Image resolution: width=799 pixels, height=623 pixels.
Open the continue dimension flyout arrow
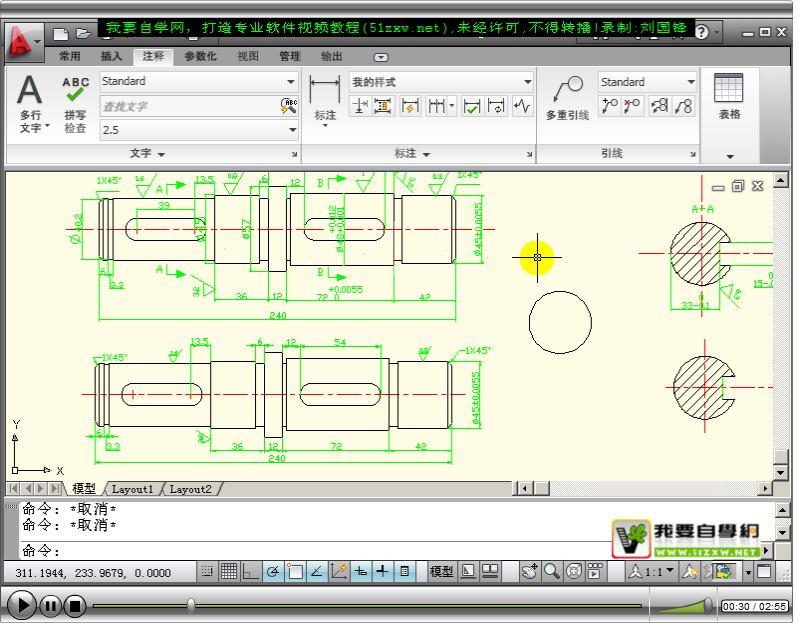click(x=451, y=106)
